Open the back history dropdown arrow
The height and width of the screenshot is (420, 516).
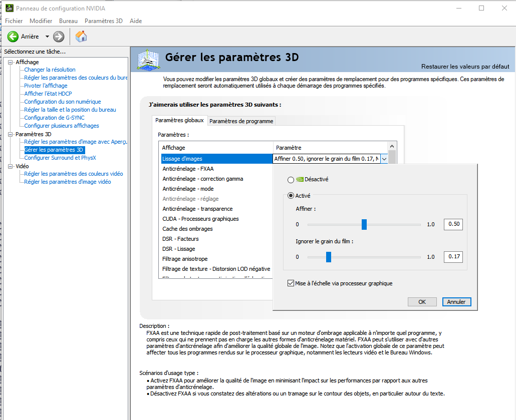[47, 37]
